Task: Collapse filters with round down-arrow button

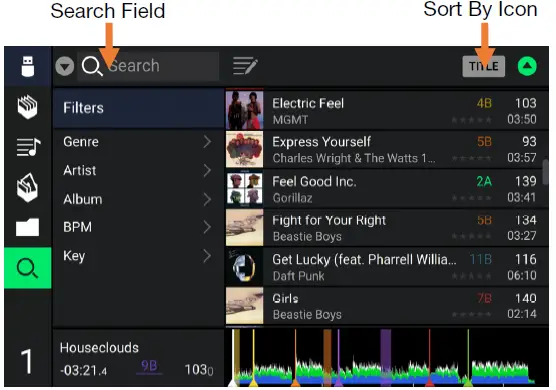Action: [x=65, y=66]
